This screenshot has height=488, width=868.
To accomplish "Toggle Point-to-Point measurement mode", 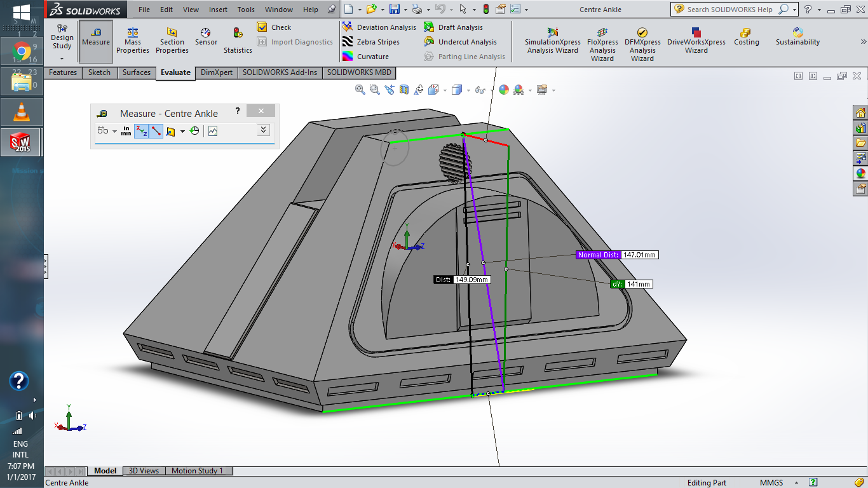I will [156, 130].
